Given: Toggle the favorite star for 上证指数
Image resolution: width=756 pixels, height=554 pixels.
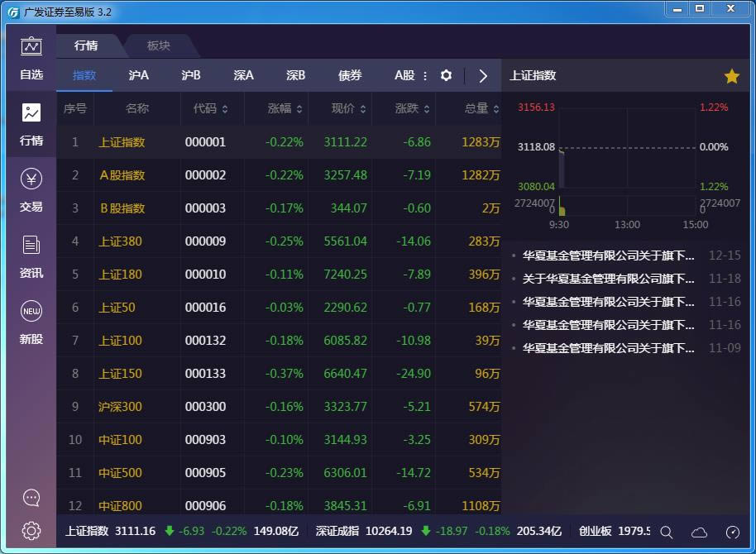Looking at the screenshot, I should pyautogui.click(x=732, y=76).
